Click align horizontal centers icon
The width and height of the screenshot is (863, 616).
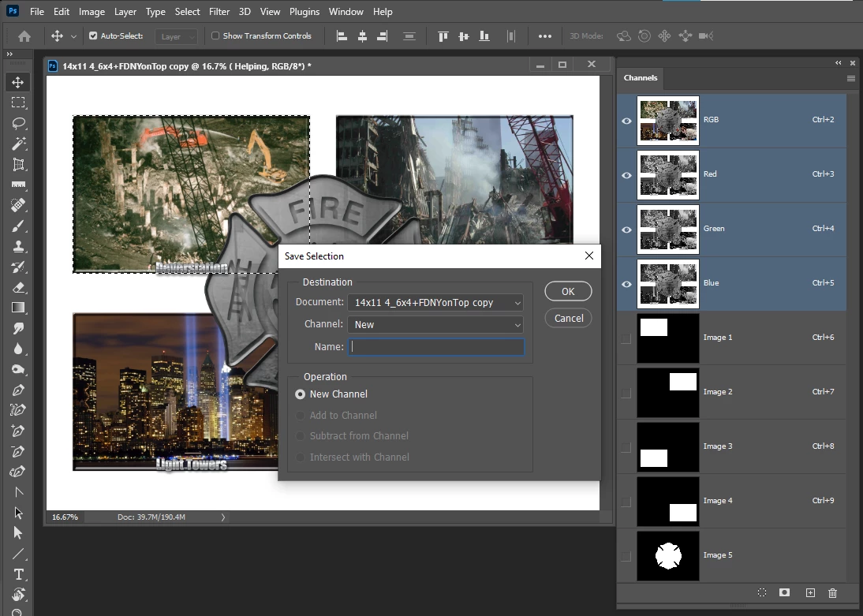coord(362,36)
